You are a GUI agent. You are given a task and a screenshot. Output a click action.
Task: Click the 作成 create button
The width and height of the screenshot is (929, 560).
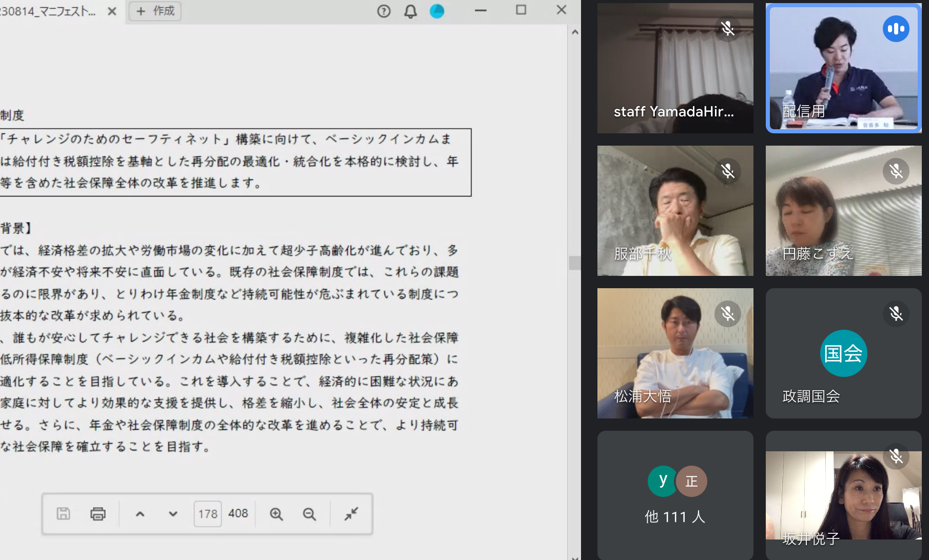pos(155,11)
